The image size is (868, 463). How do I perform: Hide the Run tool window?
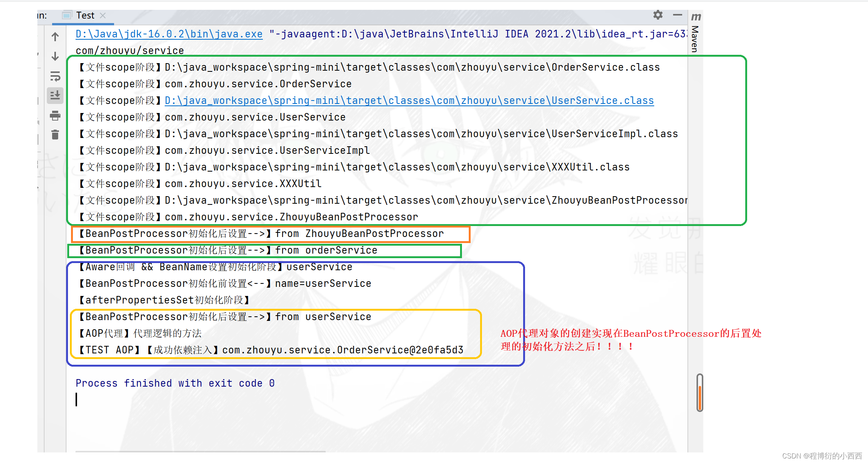coord(677,15)
